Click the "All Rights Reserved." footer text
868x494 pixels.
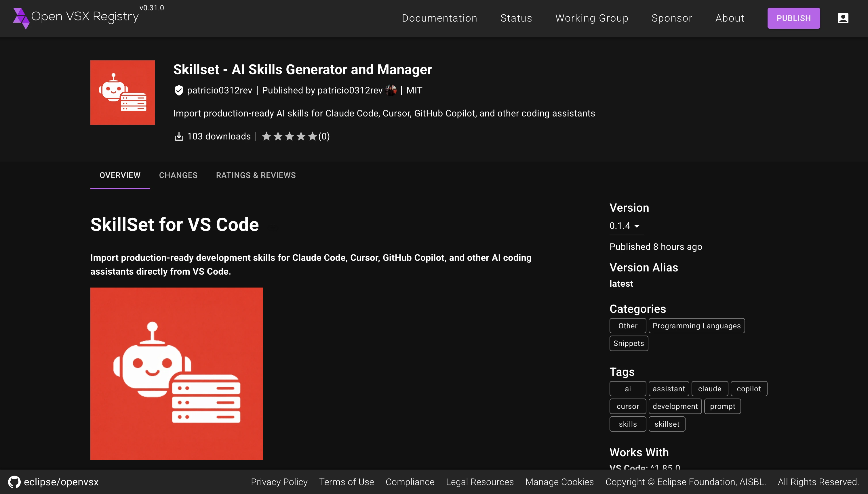click(x=818, y=482)
